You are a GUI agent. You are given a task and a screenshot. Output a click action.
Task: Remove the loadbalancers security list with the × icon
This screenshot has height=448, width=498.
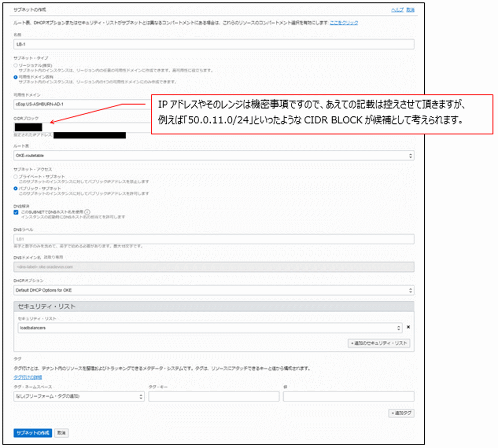click(x=408, y=327)
